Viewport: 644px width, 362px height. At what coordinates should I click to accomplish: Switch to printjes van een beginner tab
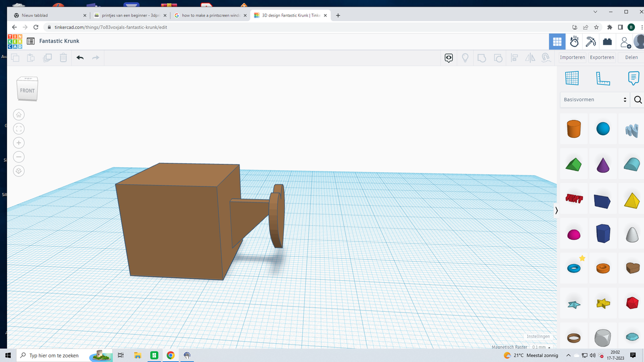tap(130, 16)
